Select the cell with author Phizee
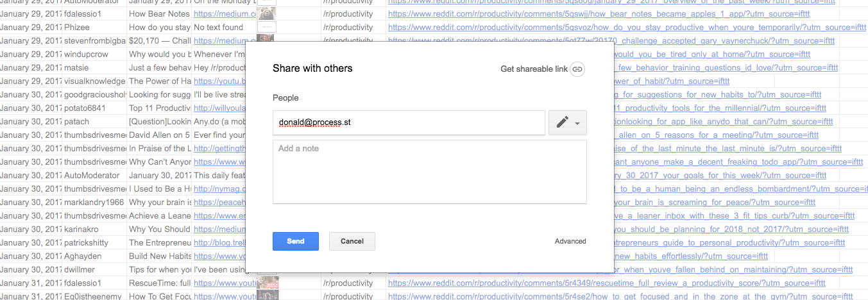Screen dimensions: 868x300 (x=94, y=28)
